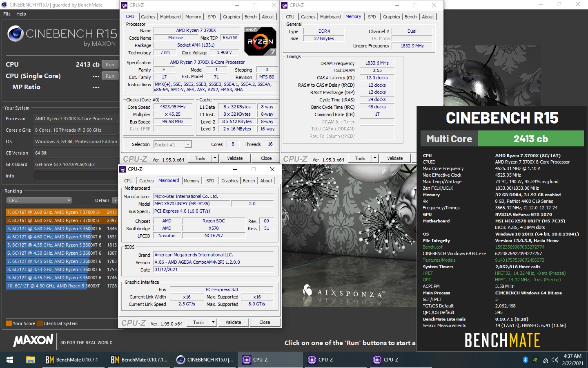Run the CPU Single Core benchmark
The image size is (588, 368).
pos(110,76)
